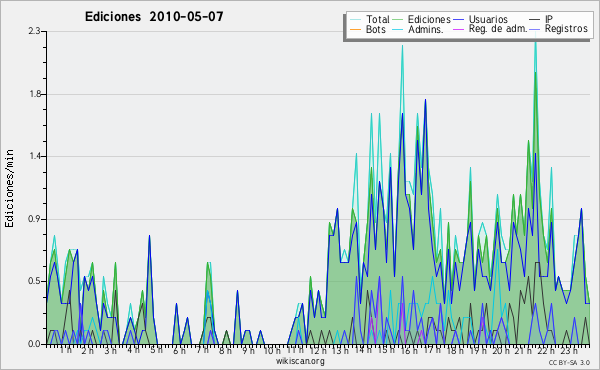Click the '18 h' x-axis label
The image size is (600, 370).
click(455, 350)
